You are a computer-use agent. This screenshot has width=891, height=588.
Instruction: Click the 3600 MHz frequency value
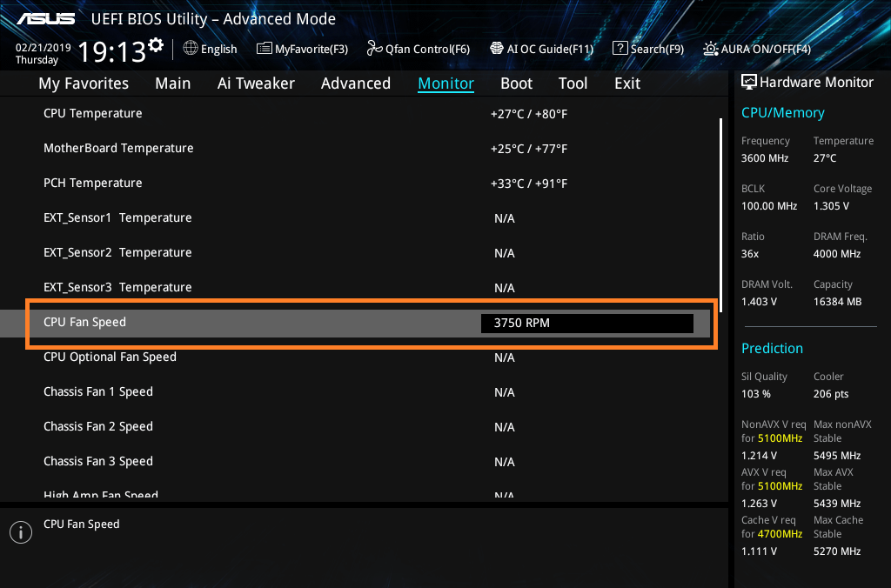pos(765,158)
